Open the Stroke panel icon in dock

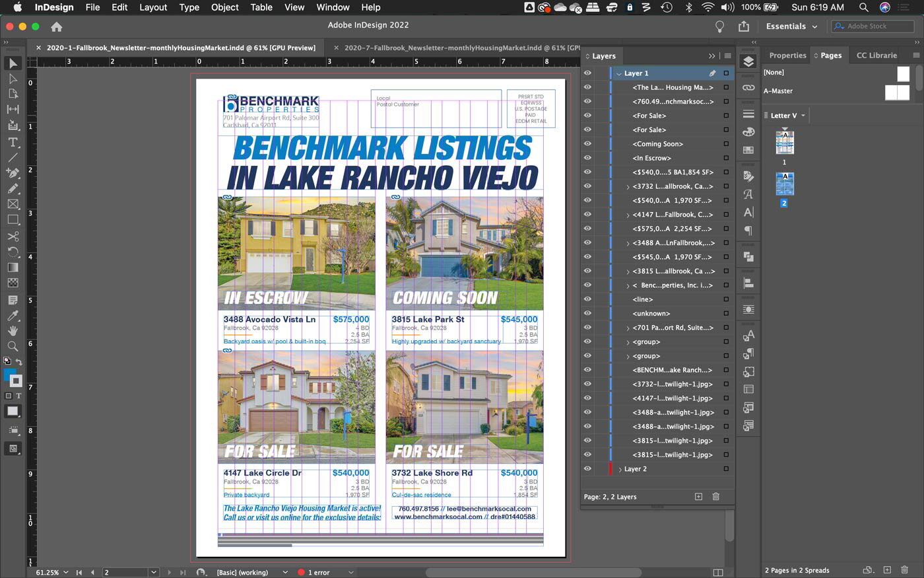[748, 114]
